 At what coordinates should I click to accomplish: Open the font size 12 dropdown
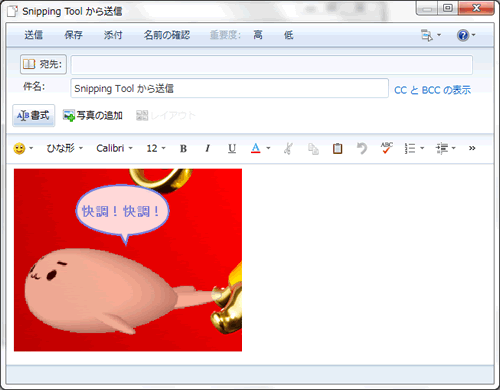click(156, 148)
